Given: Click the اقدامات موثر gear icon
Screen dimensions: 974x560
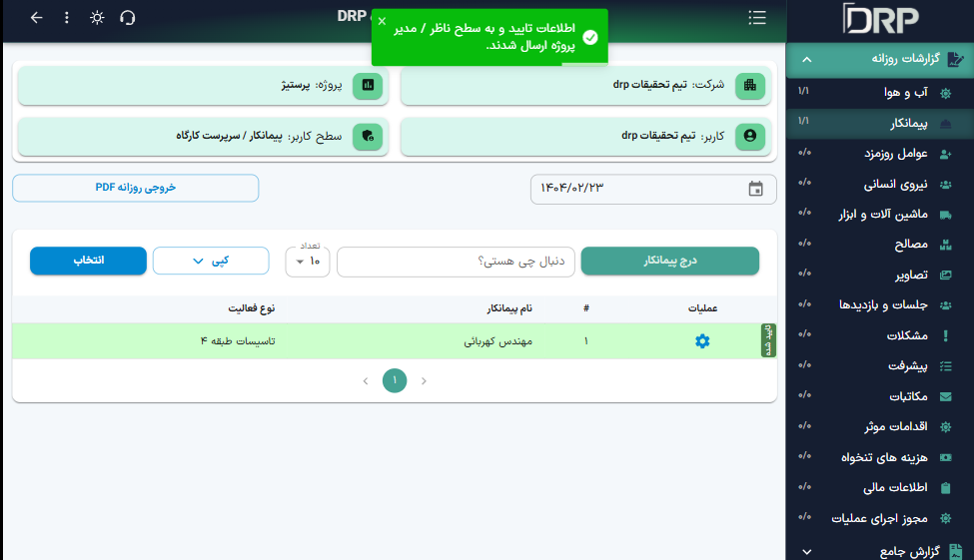Looking at the screenshot, I should (945, 427).
